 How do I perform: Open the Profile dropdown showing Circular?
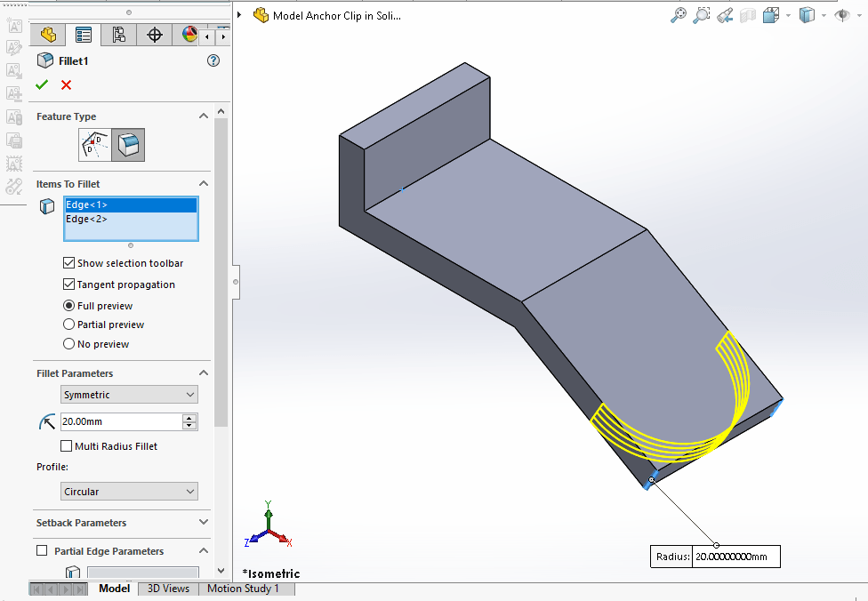click(129, 491)
